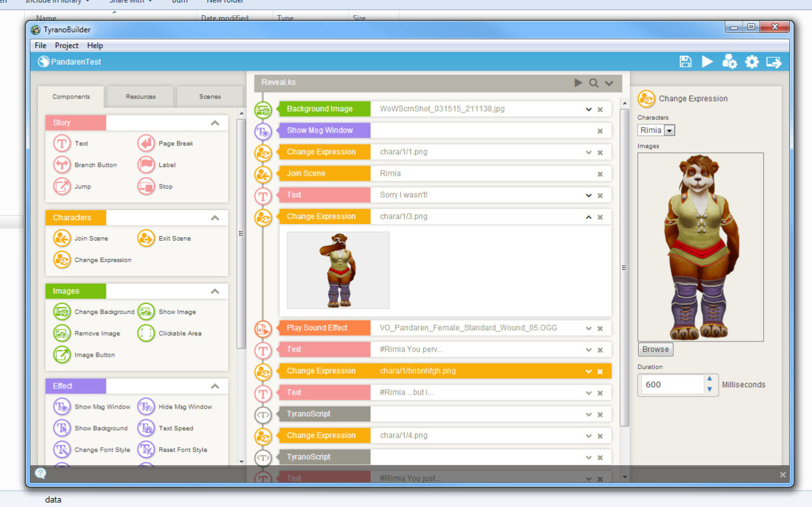Pick Show Background effect component

(91, 429)
